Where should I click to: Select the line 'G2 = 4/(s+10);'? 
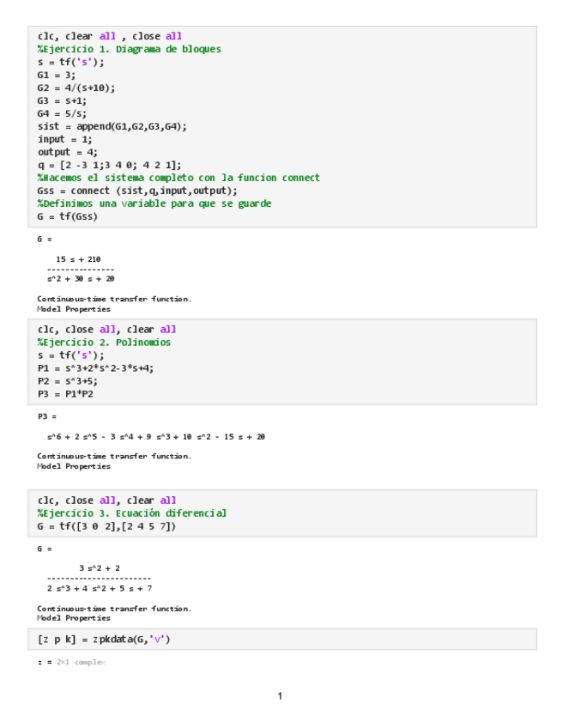click(76, 88)
